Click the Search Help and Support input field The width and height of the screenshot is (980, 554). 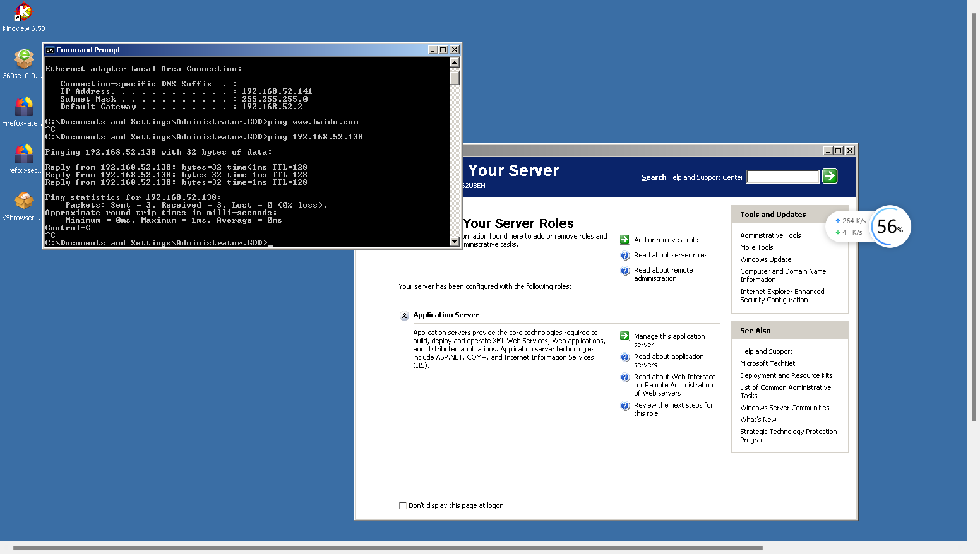point(783,177)
